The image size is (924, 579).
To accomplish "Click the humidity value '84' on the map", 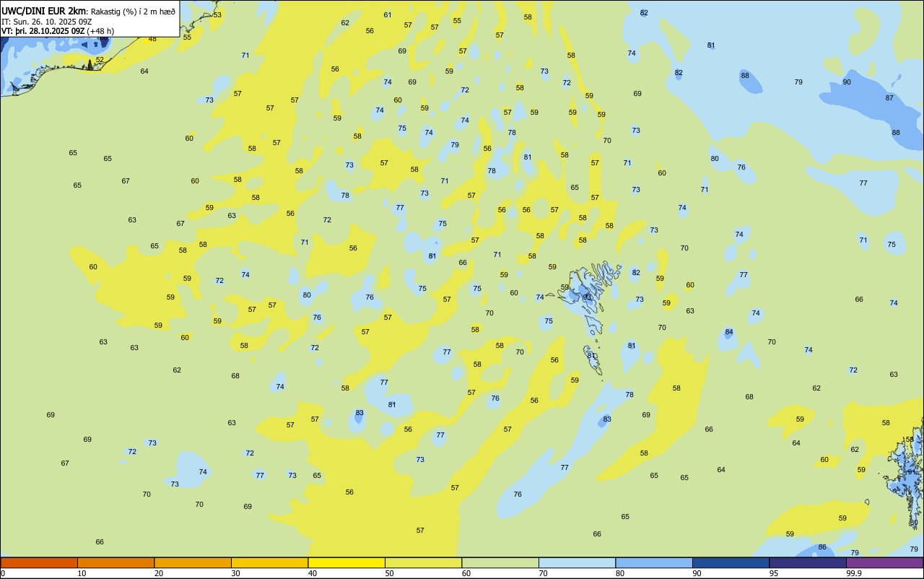I will pos(729,332).
